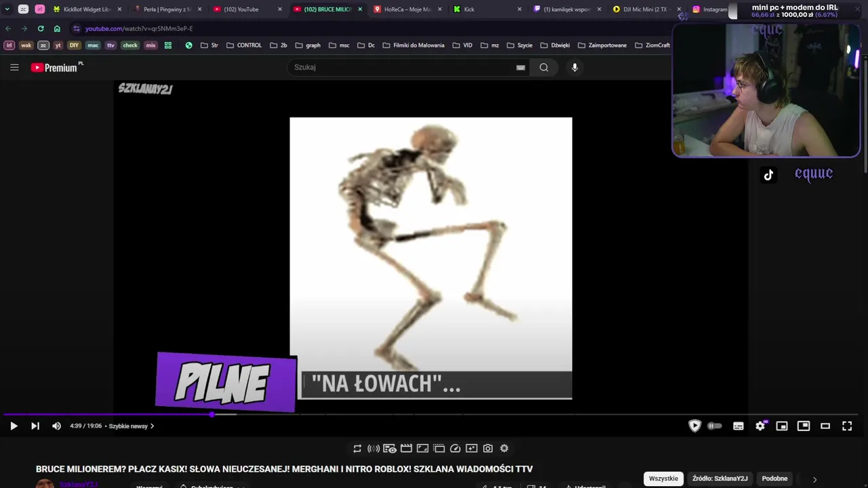This screenshot has width=868, height=488.
Task: Open the Filmiki do Malowania folder
Action: 413,45
